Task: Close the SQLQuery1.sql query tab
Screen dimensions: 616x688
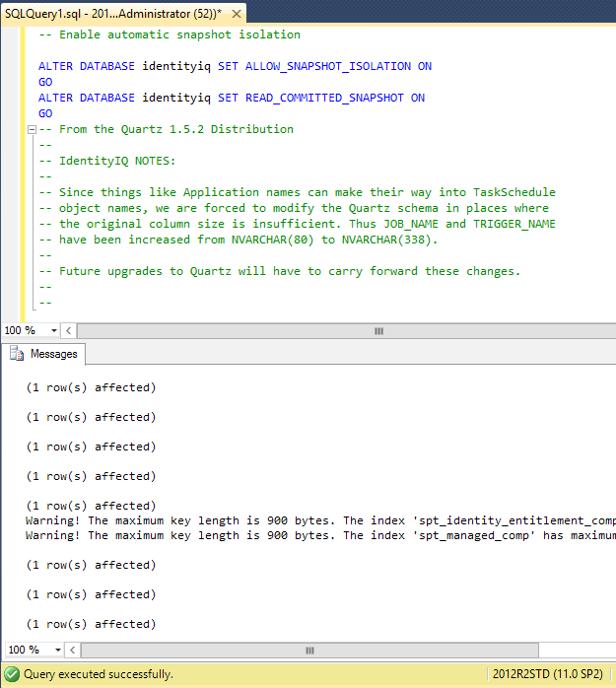Action: (x=236, y=14)
